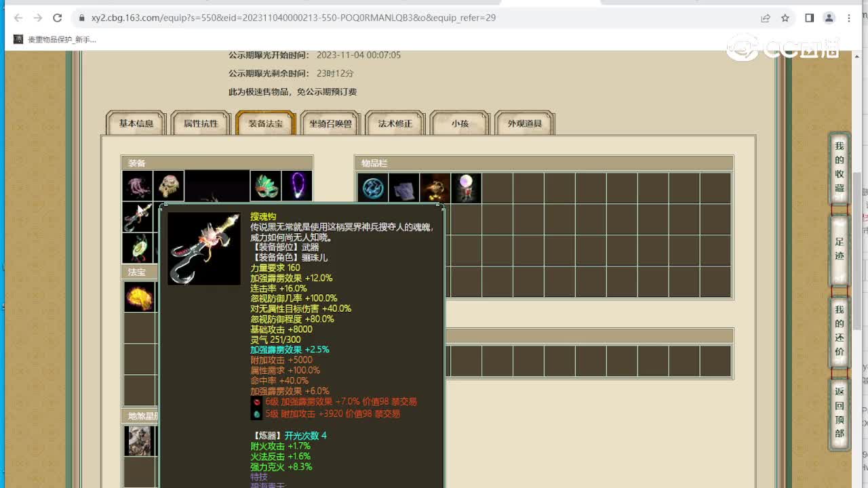Viewport: 868px width, 488px height.
Task: Select the character portrait under 地煞星
Action: (x=140, y=441)
